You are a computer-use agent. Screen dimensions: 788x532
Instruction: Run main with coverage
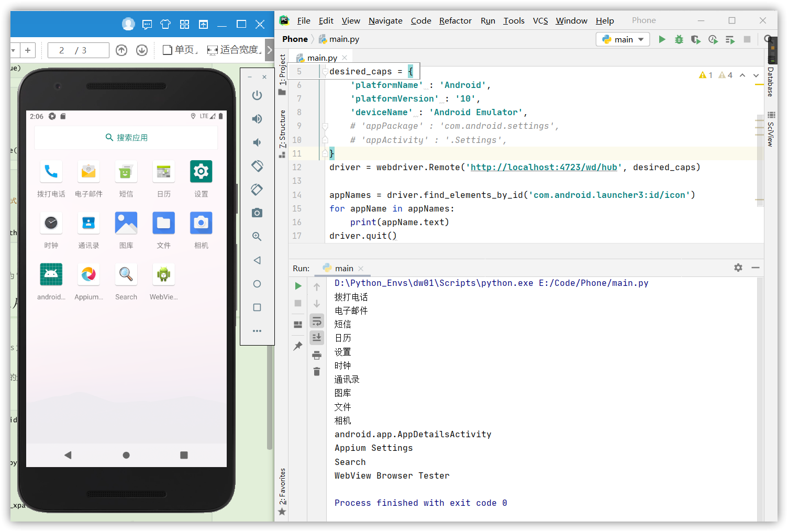pos(695,39)
